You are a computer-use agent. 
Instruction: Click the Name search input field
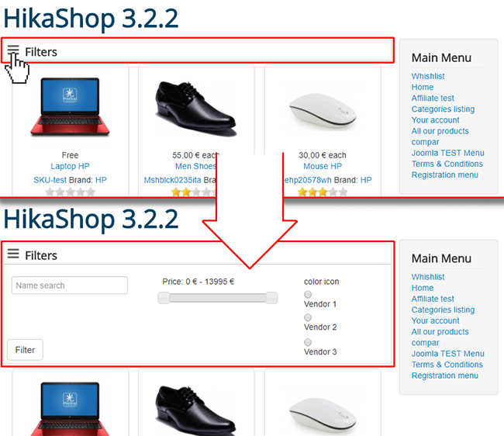[70, 285]
